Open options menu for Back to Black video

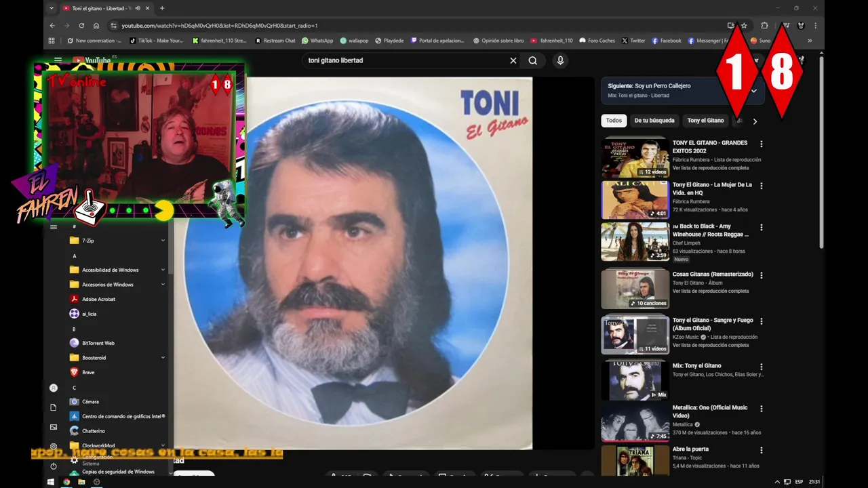click(x=762, y=228)
